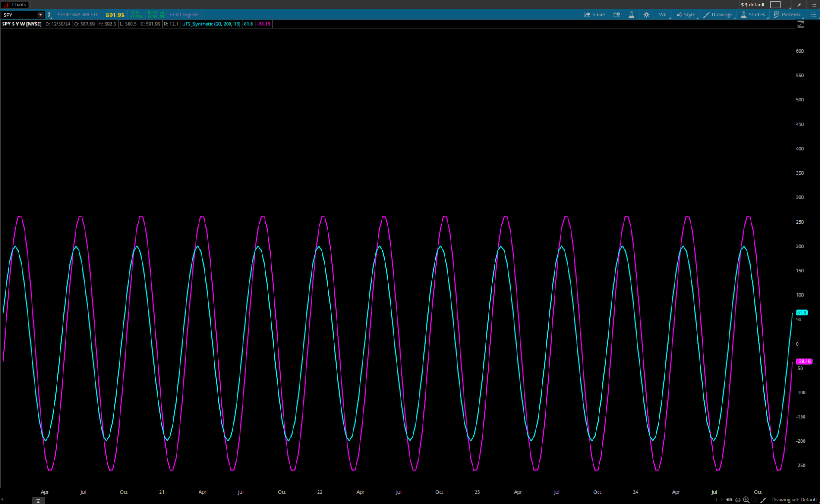Open the 'Drawing set: Default' selector
Image resolution: width=820 pixels, height=504 pixels.
point(794,500)
